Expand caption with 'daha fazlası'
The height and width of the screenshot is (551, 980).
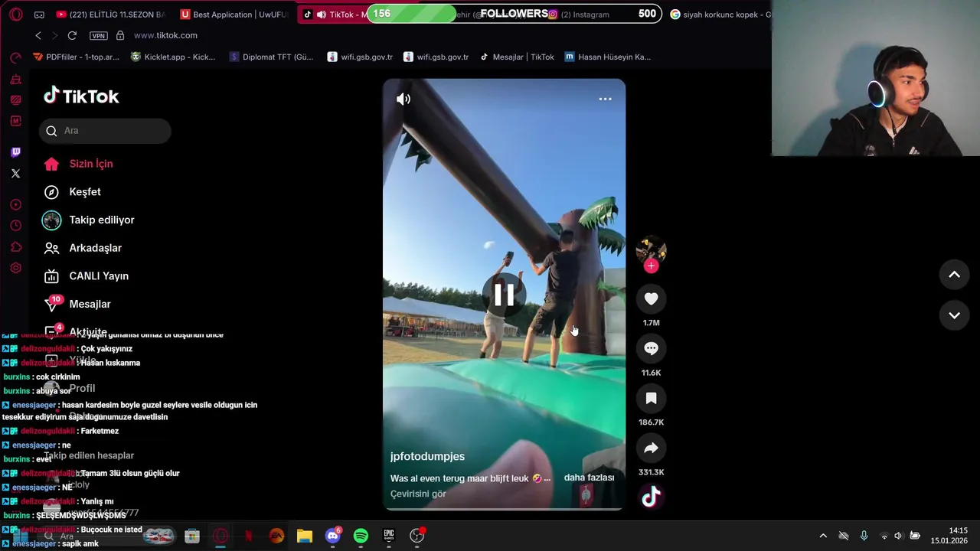(589, 478)
